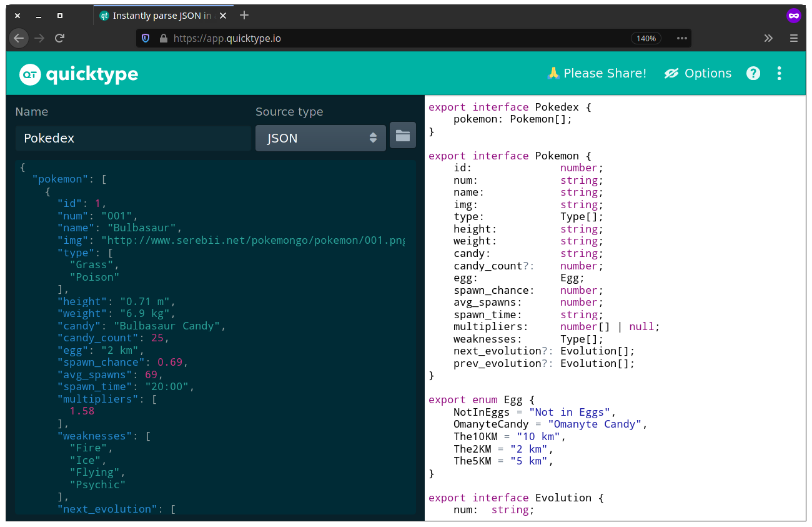Click the Please Share button
812x527 pixels.
(597, 73)
